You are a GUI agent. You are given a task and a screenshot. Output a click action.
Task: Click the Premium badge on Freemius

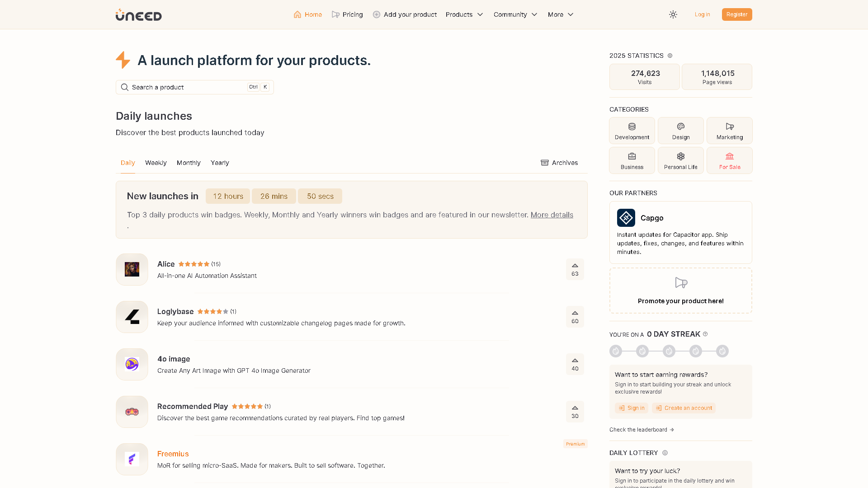pyautogui.click(x=576, y=444)
